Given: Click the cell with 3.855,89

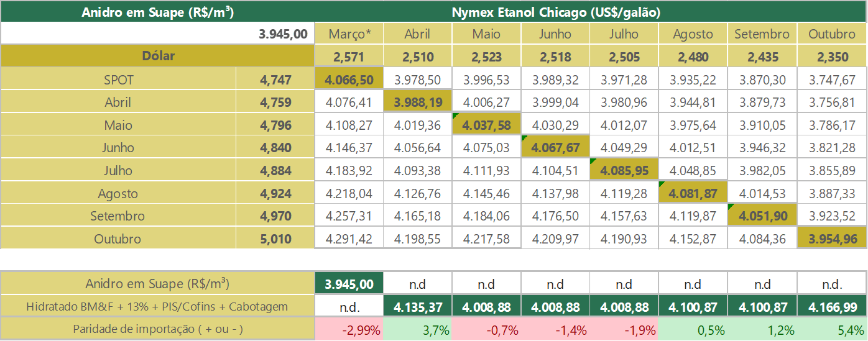Looking at the screenshot, I should [x=832, y=171].
